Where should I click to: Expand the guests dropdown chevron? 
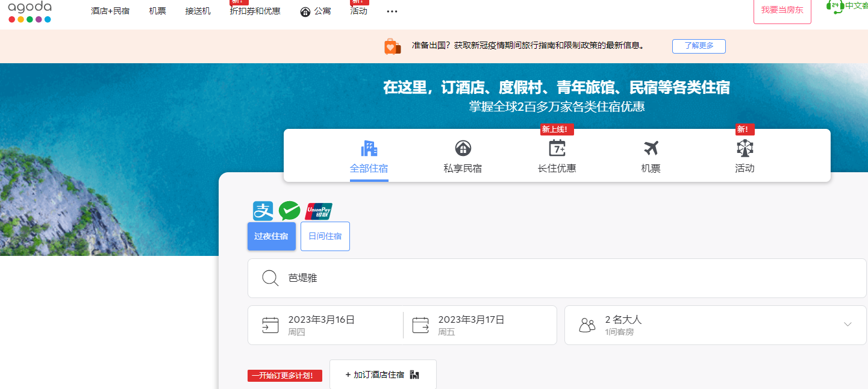pyautogui.click(x=848, y=325)
